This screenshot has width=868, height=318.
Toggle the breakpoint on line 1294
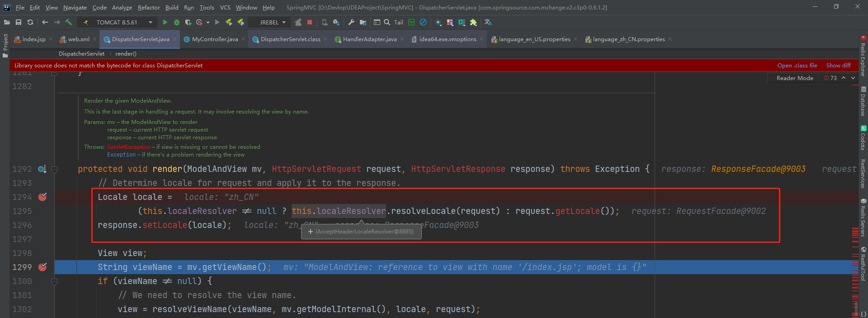click(x=42, y=197)
